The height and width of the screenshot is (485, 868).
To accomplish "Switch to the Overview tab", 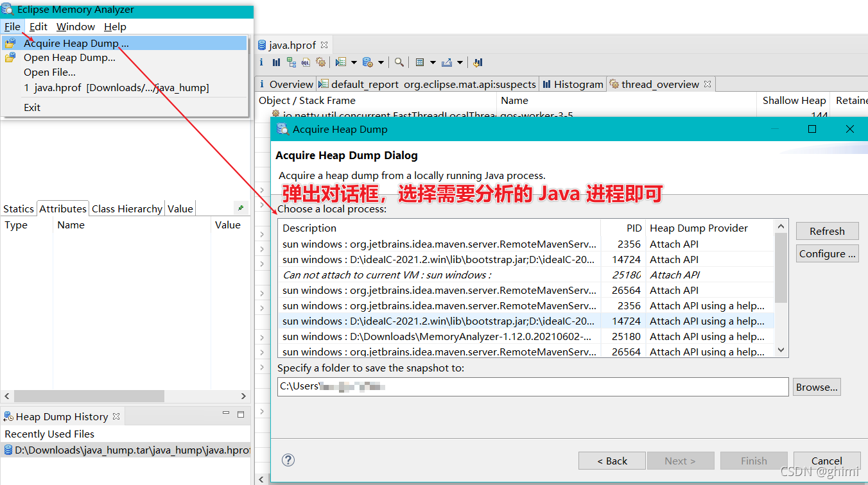I will 285,84.
